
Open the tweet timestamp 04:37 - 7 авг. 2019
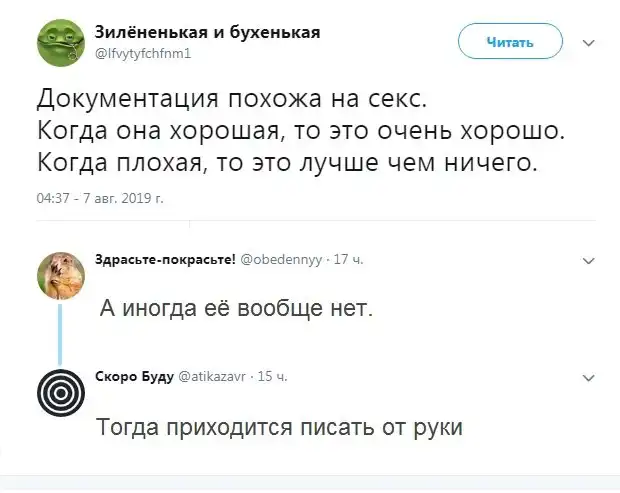pos(100,198)
